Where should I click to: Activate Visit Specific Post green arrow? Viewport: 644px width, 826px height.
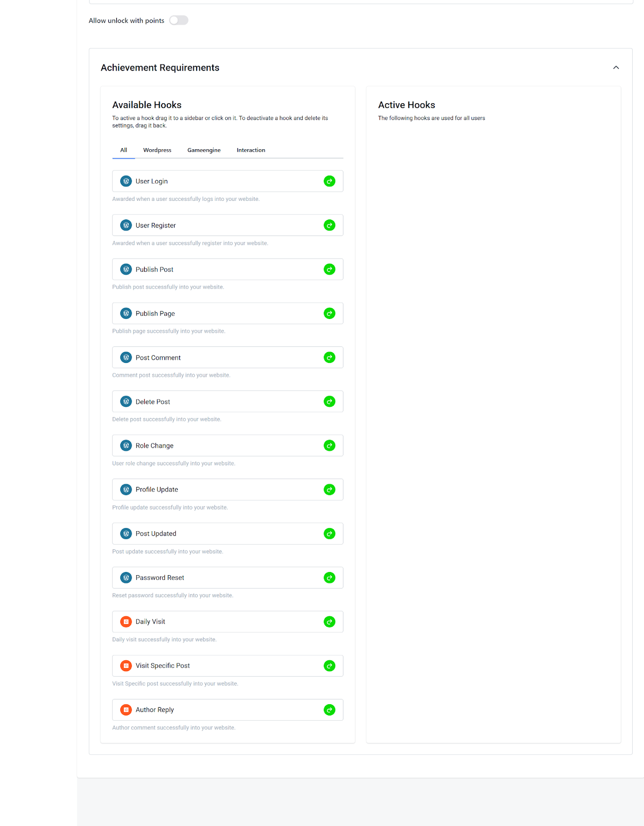coord(329,666)
